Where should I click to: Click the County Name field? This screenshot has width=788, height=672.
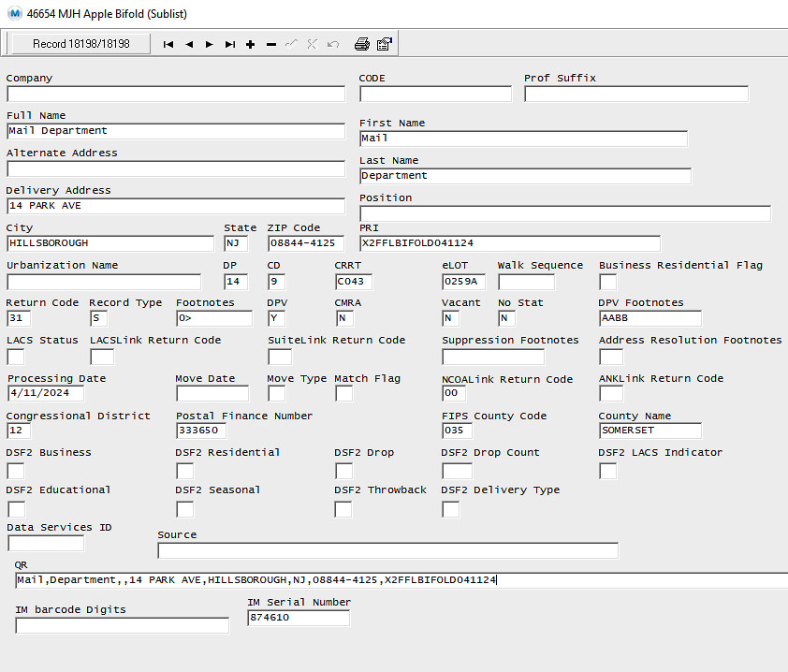(x=649, y=431)
